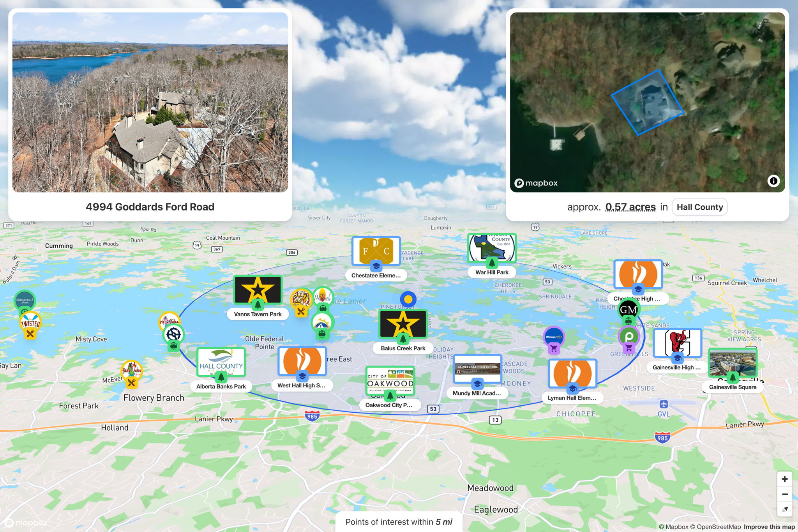The height and width of the screenshot is (532, 798).
Task: Click the Hall County button
Action: pyautogui.click(x=699, y=207)
